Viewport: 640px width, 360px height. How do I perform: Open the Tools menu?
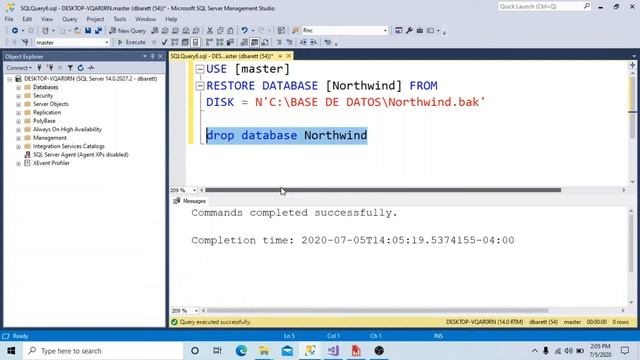tap(120, 19)
